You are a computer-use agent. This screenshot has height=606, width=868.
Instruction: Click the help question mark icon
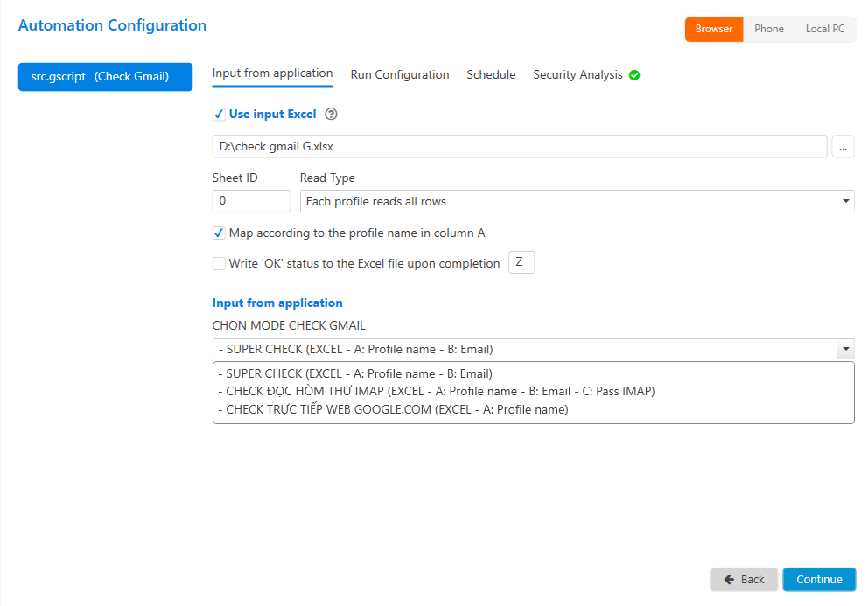331,115
